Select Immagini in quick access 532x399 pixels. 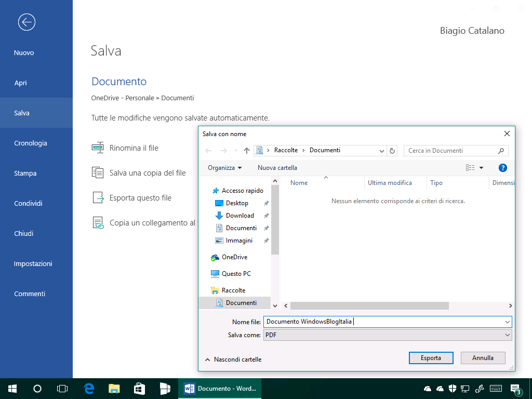tap(234, 241)
